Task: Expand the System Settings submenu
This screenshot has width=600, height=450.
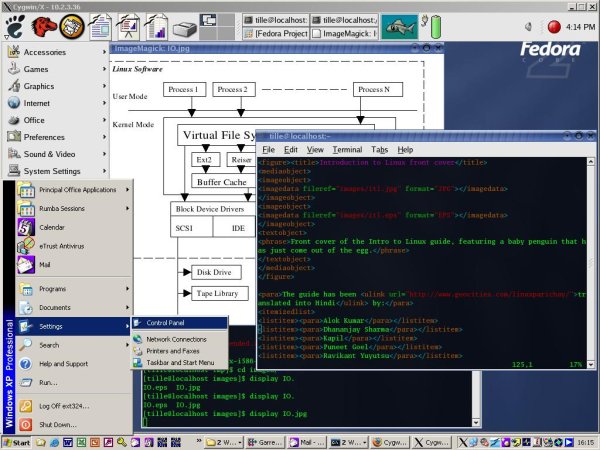Action: click(x=52, y=171)
